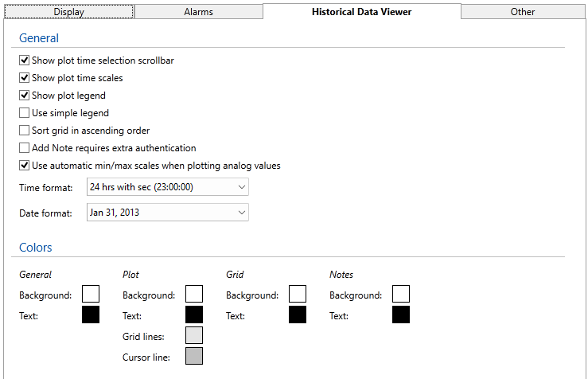This screenshot has width=588, height=379.
Task: Switch to the Display tab
Action: tap(68, 12)
